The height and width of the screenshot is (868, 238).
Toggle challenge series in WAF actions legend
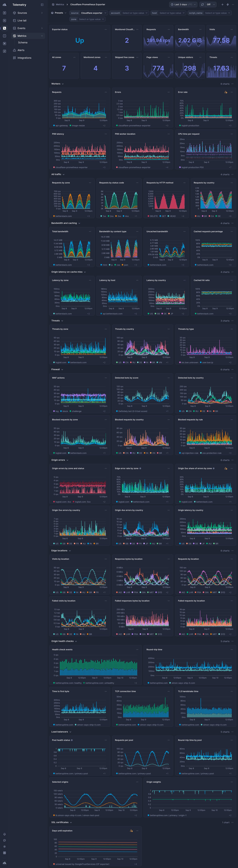coord(75,411)
